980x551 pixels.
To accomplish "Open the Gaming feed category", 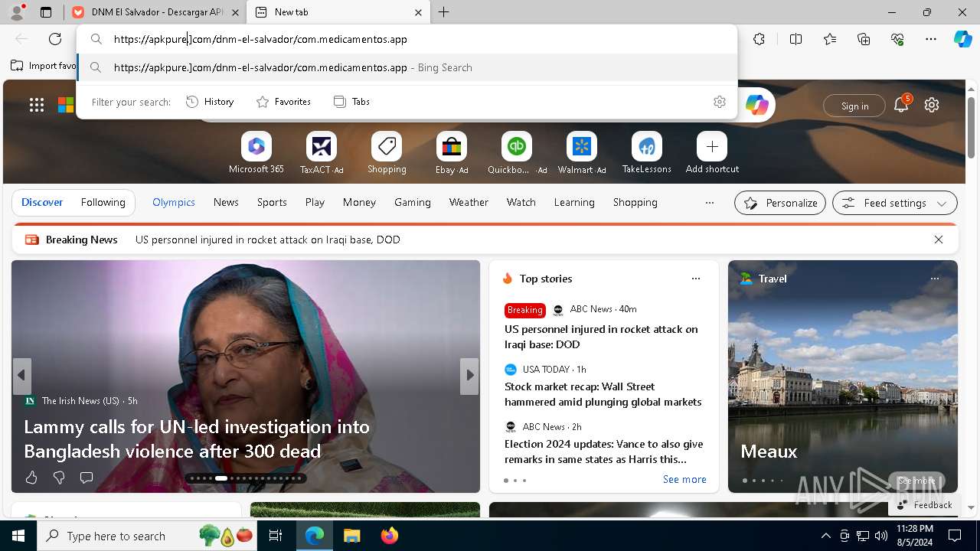I will pos(413,203).
